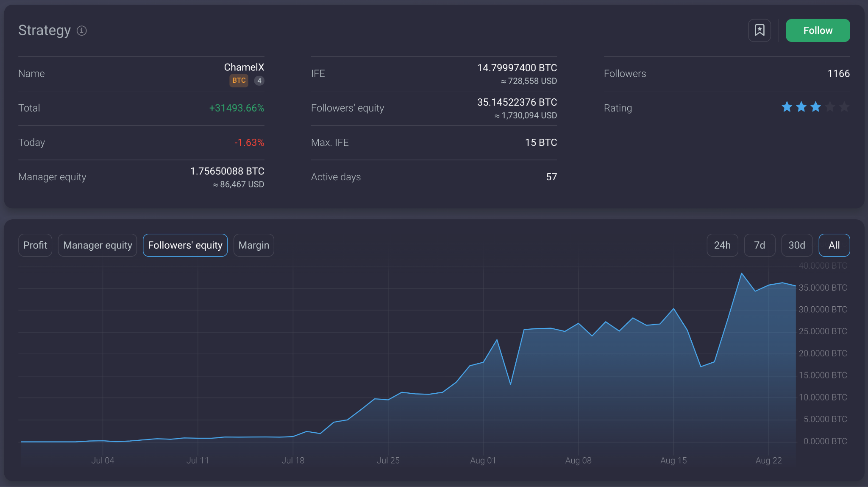Click the Aug 01 date on chart axis
This screenshot has height=487, width=868.
483,460
